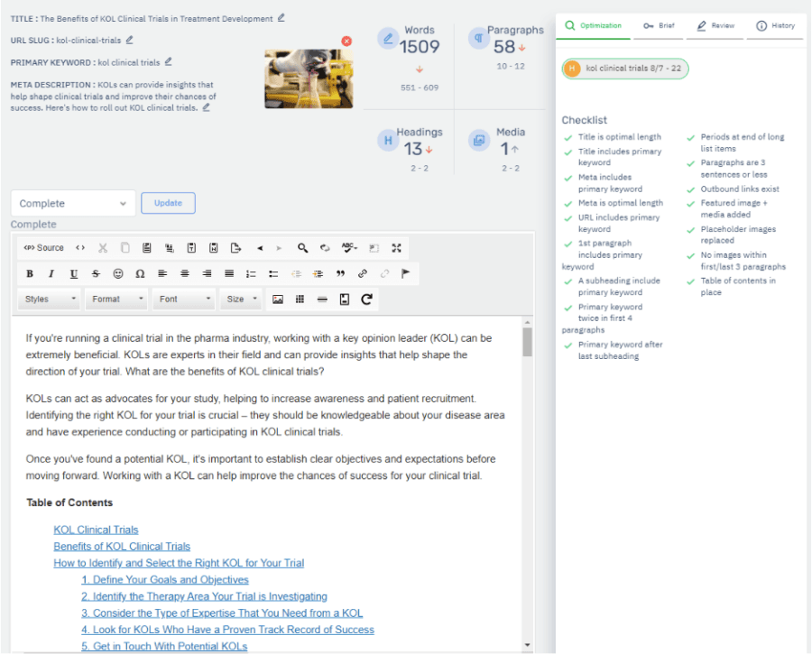Insert a special character using Omega icon
812x654 pixels.
(x=138, y=273)
